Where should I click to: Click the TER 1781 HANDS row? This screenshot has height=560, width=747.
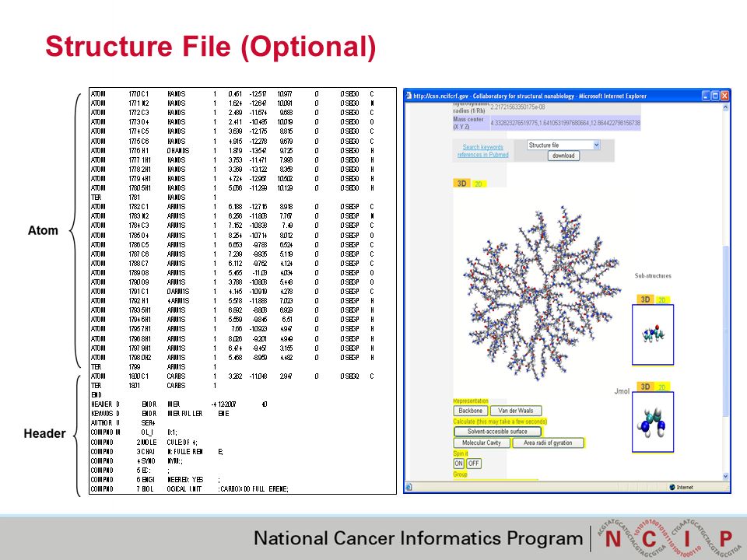(x=153, y=197)
